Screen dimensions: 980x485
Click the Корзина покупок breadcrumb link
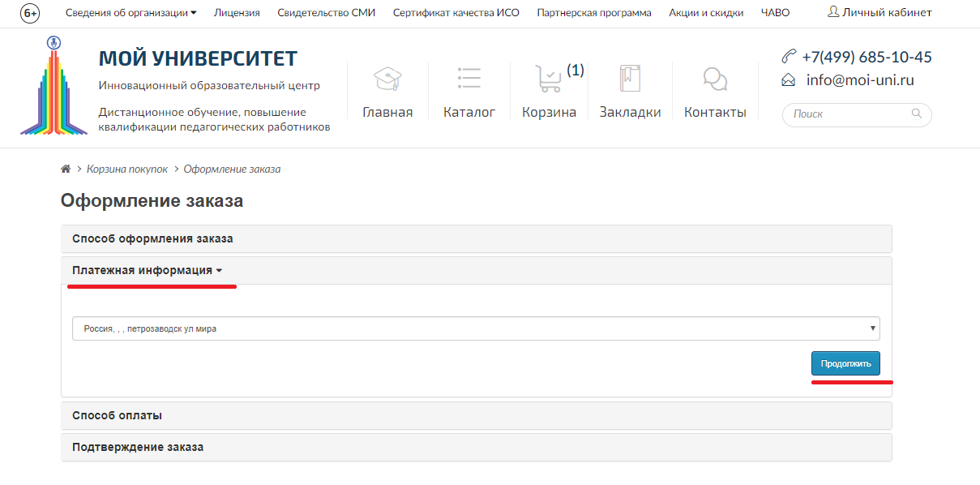point(127,170)
